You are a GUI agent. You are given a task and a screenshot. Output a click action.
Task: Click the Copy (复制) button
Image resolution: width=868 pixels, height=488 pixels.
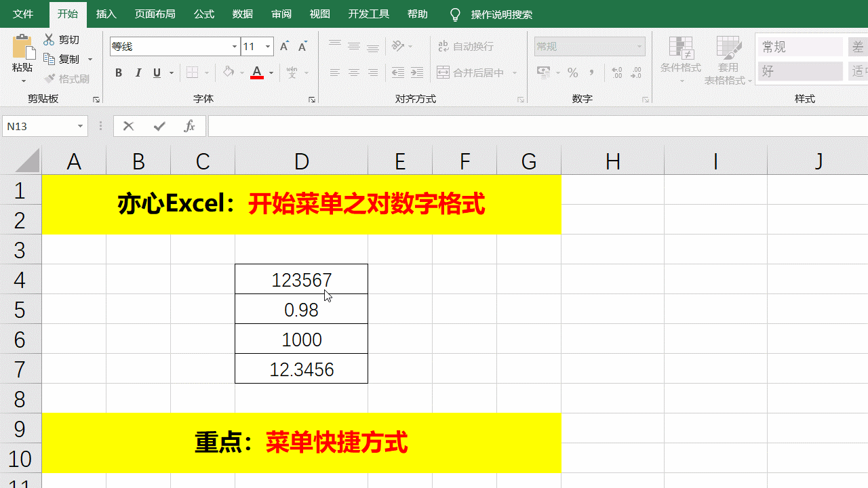(62, 59)
